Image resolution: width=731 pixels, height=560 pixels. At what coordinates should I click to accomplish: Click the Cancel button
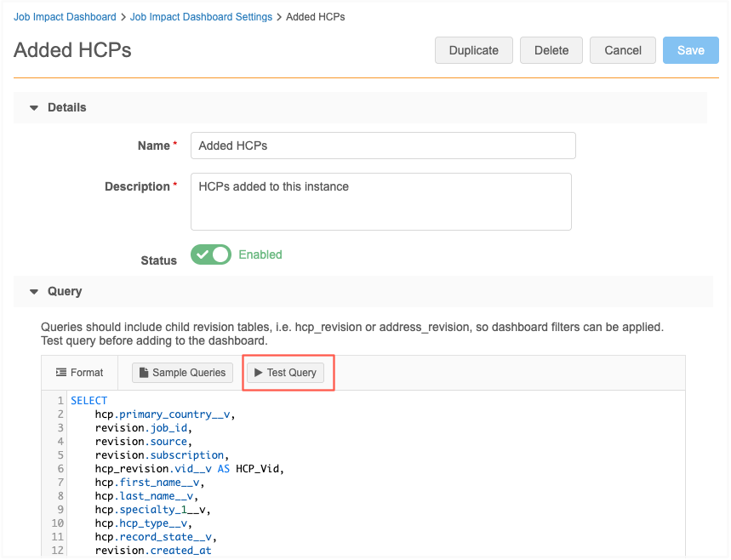tap(622, 50)
